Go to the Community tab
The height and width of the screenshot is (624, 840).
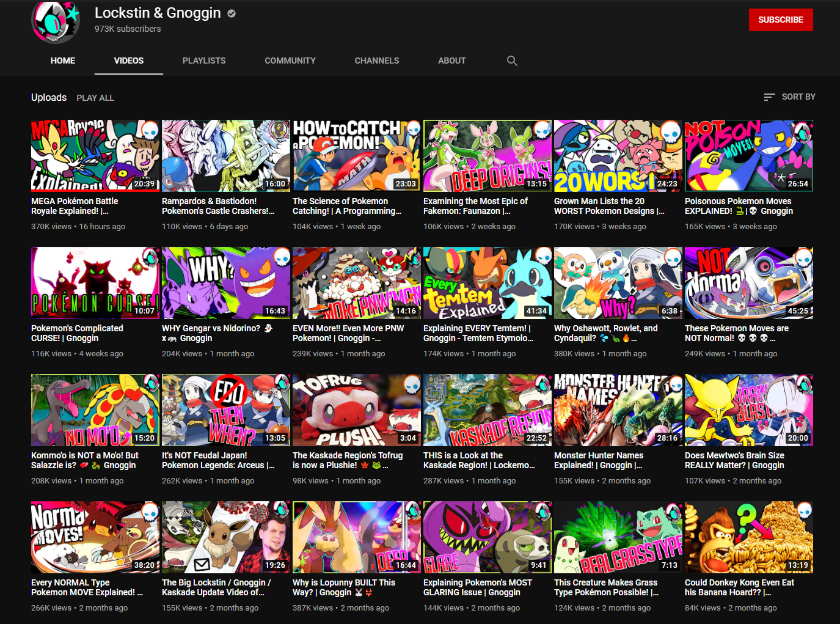coord(290,61)
